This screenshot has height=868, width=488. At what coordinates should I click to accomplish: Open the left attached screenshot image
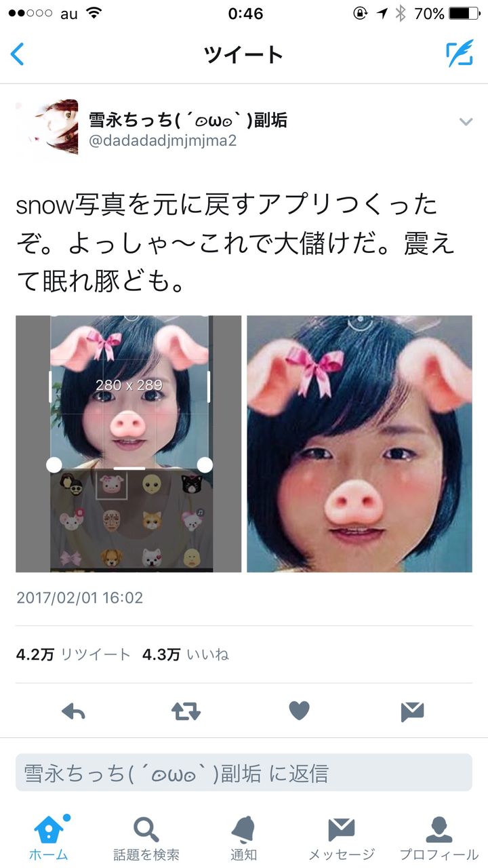click(129, 443)
